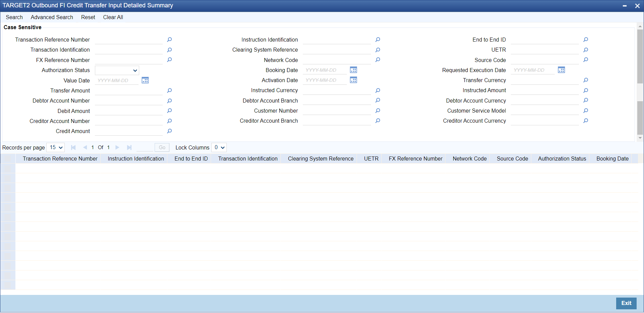Click the UETR input field

coord(545,50)
